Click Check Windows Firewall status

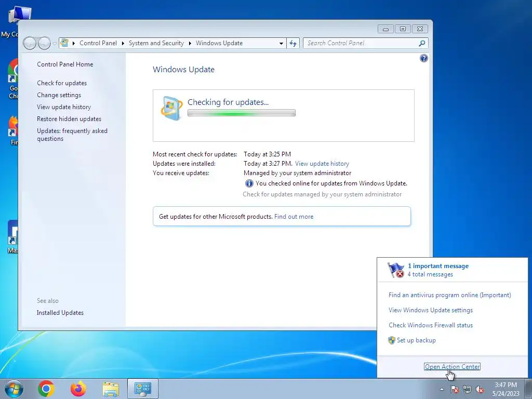pos(431,325)
